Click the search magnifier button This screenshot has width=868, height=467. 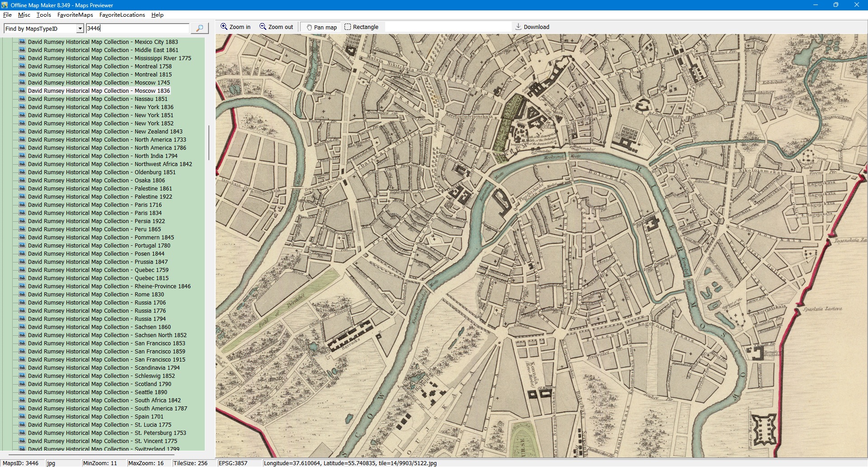pos(199,29)
